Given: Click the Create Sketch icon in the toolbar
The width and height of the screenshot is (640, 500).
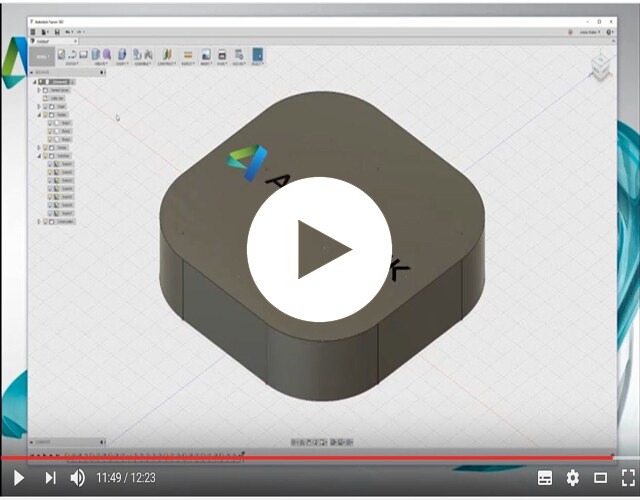Looking at the screenshot, I should [x=61, y=54].
